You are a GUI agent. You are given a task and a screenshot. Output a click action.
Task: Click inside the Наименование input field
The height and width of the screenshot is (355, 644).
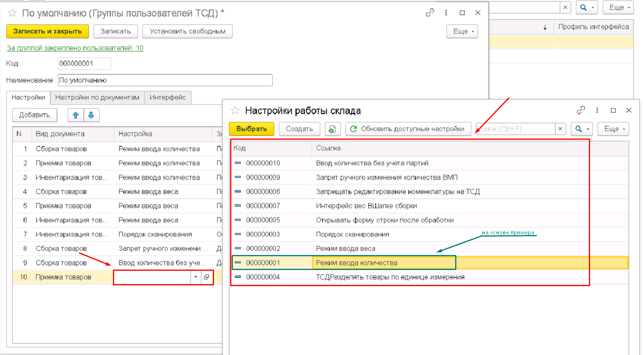tap(165, 80)
